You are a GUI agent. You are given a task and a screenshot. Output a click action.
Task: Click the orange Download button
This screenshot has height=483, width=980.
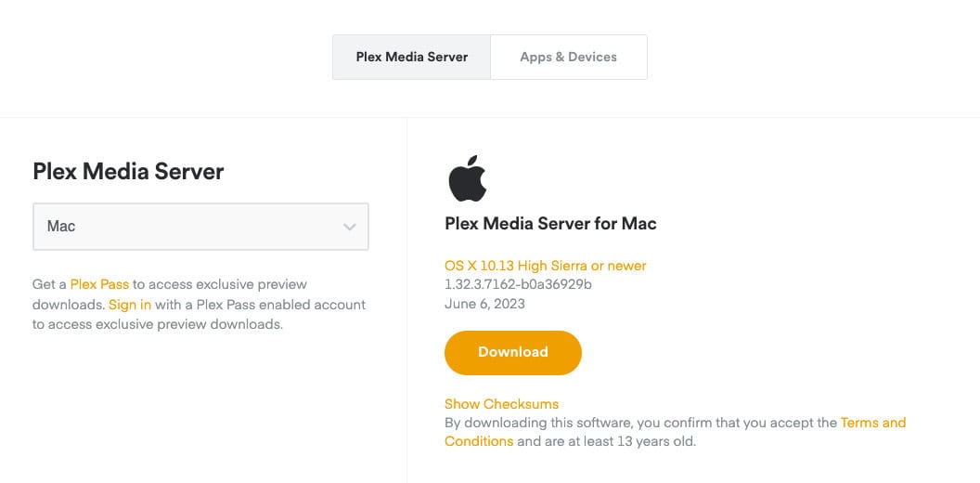tap(513, 353)
